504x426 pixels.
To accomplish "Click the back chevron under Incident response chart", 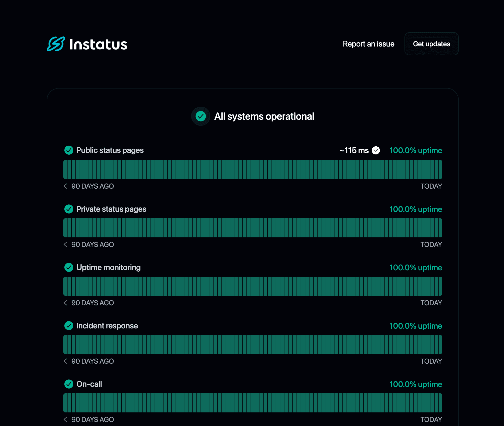I will (x=65, y=361).
